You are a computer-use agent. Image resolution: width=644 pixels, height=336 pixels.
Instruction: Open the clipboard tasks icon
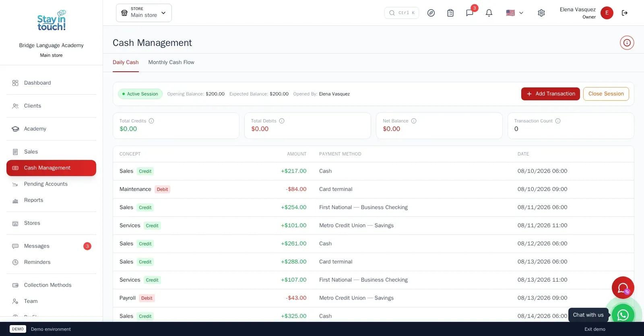click(x=450, y=13)
